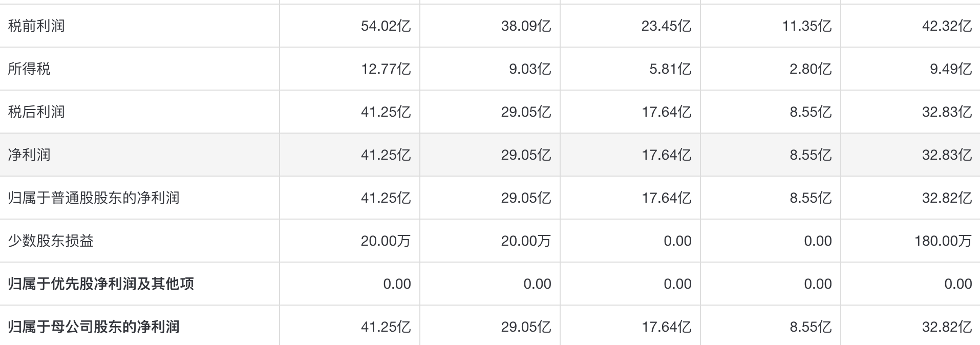Select the 税后利润 row label
This screenshot has width=980, height=345.
click(36, 112)
